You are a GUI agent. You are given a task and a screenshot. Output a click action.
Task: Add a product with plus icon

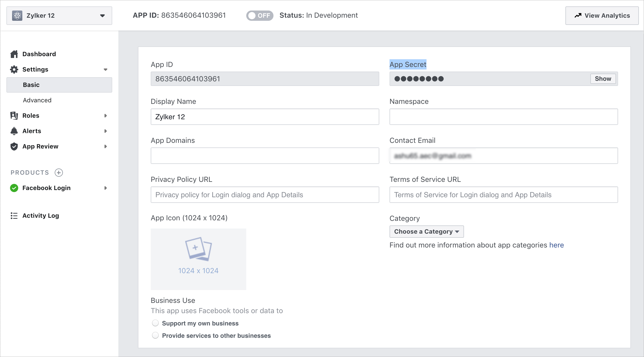pyautogui.click(x=59, y=173)
